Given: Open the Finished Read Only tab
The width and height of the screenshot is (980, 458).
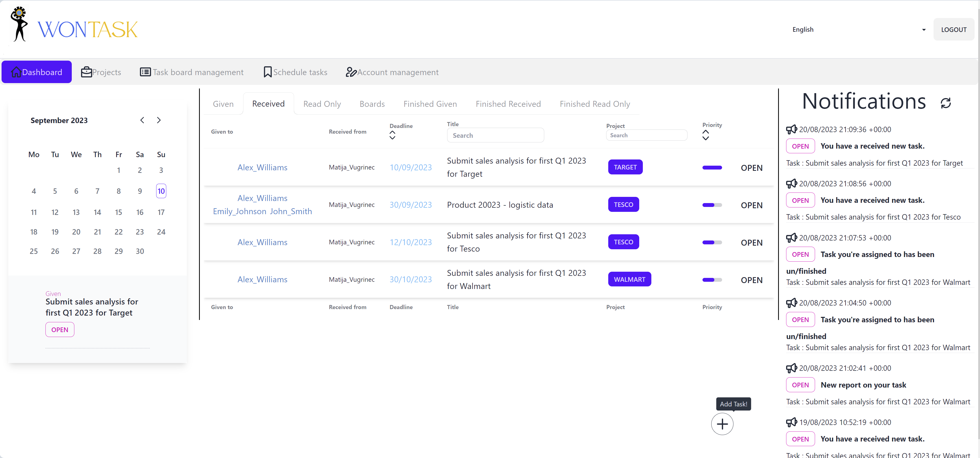Looking at the screenshot, I should (x=595, y=103).
